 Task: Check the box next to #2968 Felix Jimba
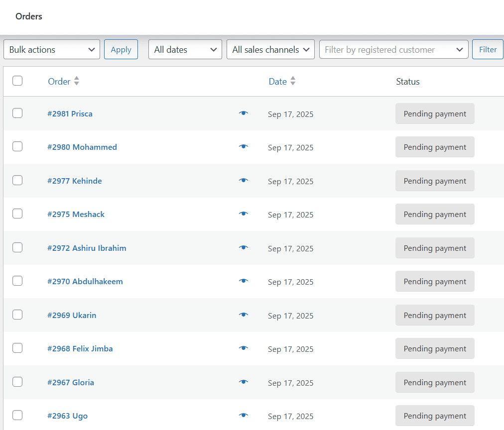[17, 348]
